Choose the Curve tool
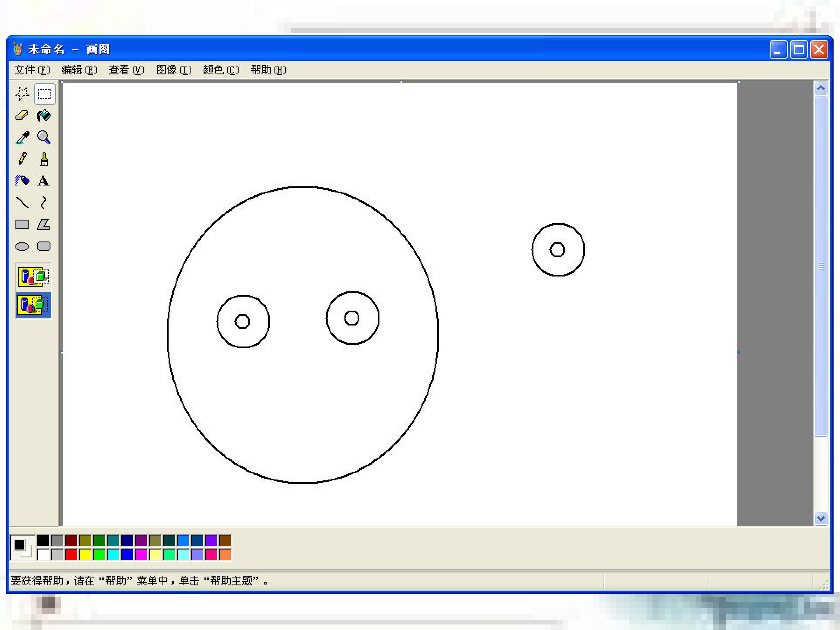 tap(44, 203)
